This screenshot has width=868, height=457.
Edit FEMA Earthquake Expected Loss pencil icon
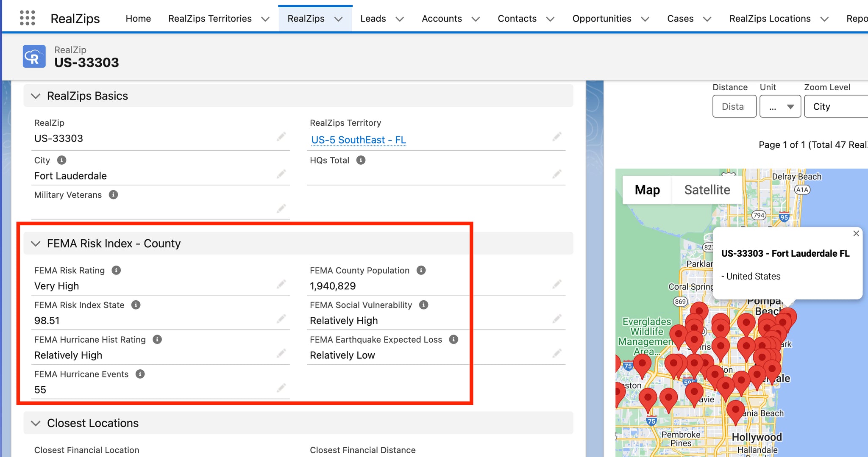pos(557,354)
